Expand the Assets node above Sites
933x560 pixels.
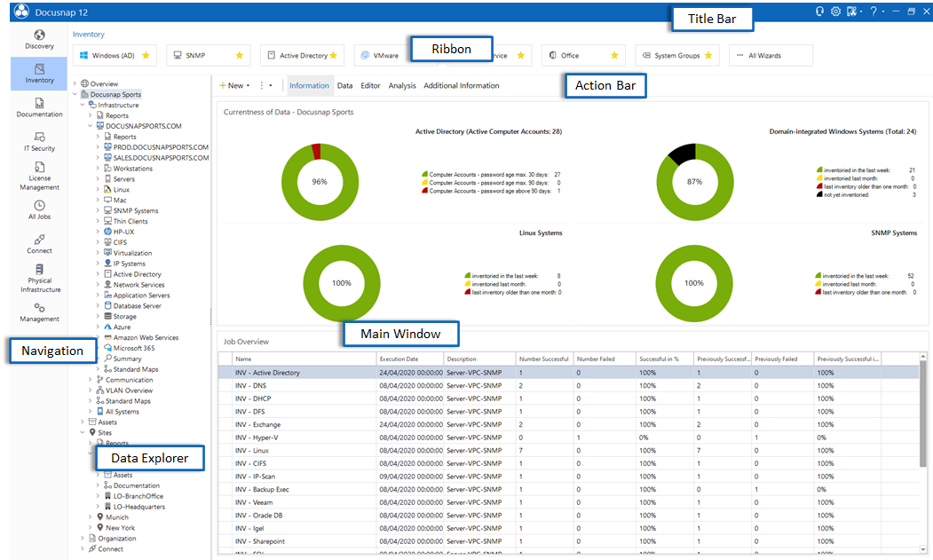(x=83, y=422)
